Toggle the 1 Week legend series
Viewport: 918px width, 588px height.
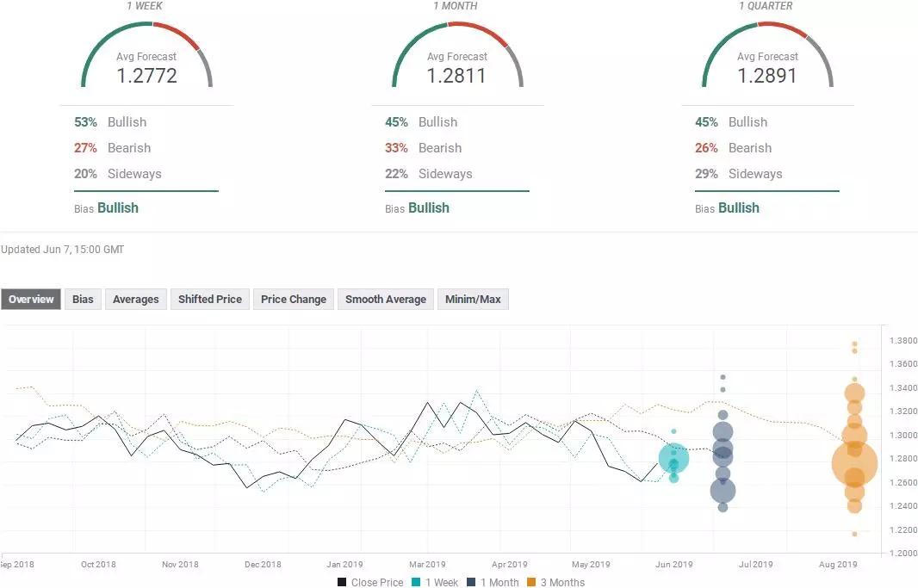coord(436,582)
